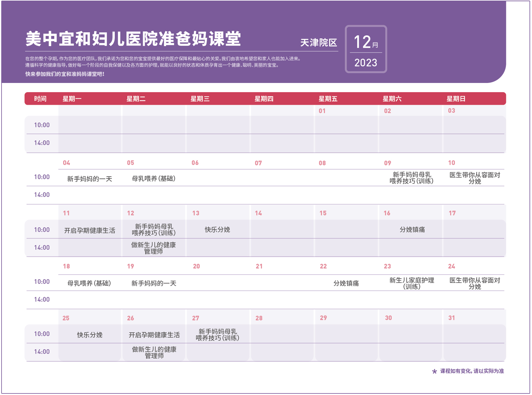Click date '31' in the calendar

[452, 318]
